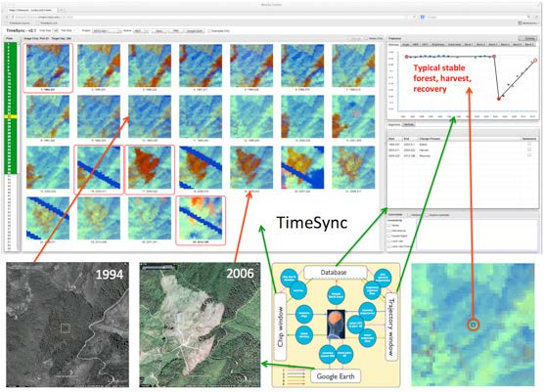Click the vertex just before the steep harvest drop
The height and width of the screenshot is (392, 544).
pyautogui.click(x=494, y=56)
